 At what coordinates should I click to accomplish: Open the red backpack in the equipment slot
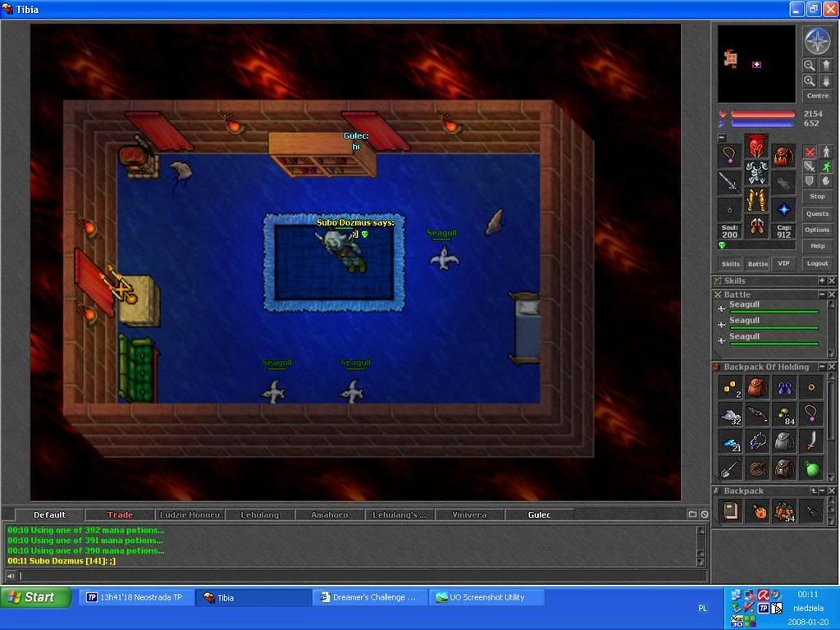click(x=783, y=156)
